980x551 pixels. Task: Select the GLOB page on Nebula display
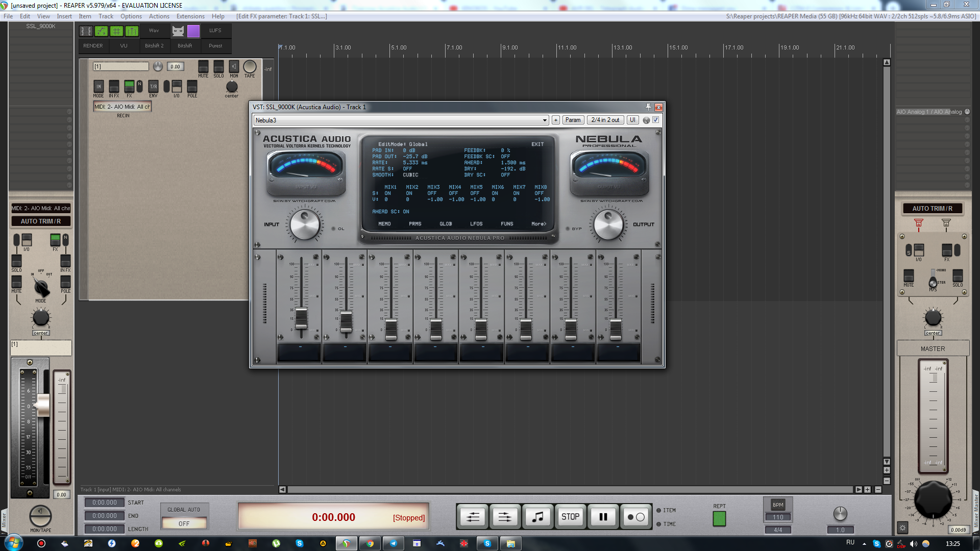tap(446, 224)
